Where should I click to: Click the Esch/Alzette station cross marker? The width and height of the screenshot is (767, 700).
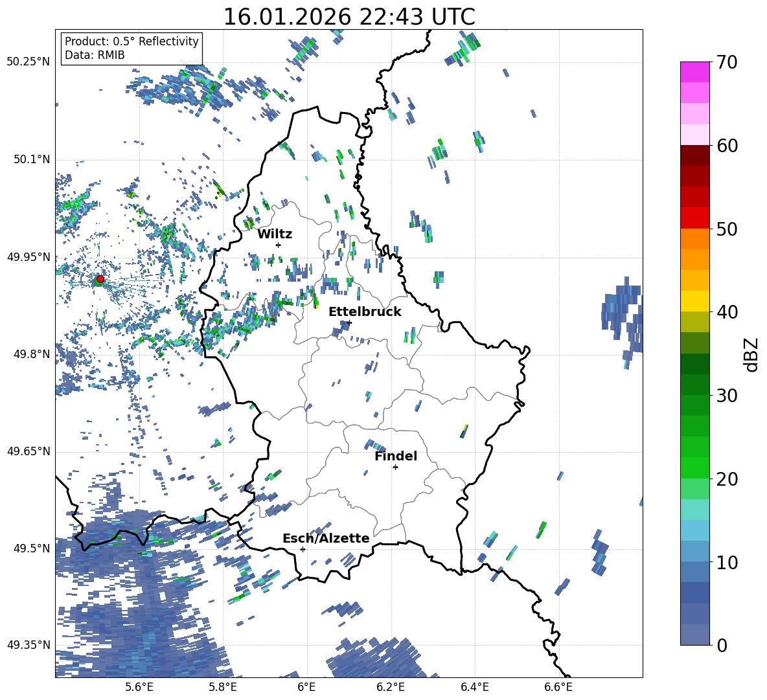(303, 549)
